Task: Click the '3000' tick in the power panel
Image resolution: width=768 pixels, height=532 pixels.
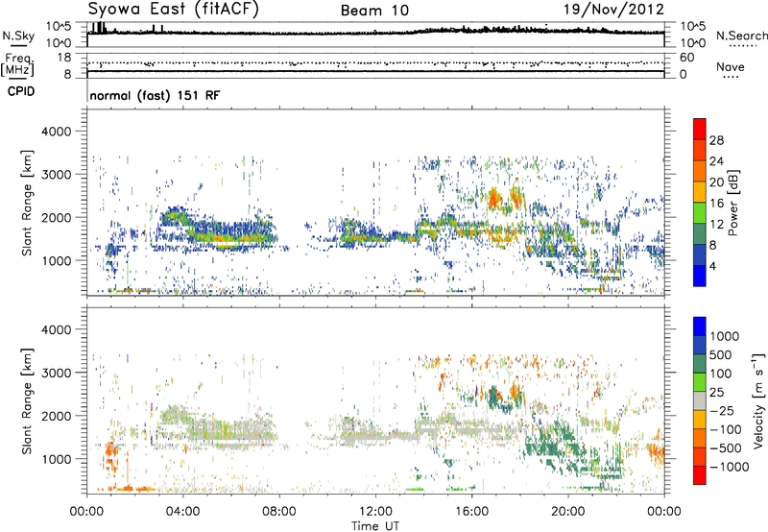Action: (x=56, y=175)
